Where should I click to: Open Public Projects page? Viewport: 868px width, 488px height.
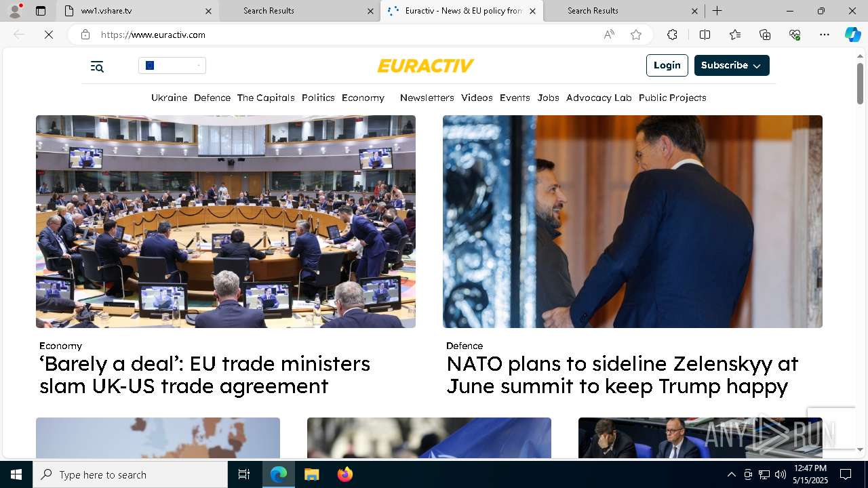[672, 98]
